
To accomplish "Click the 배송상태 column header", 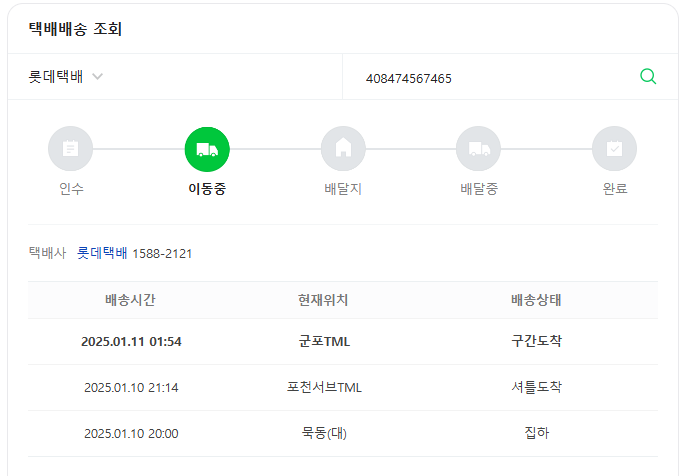I will (536, 300).
